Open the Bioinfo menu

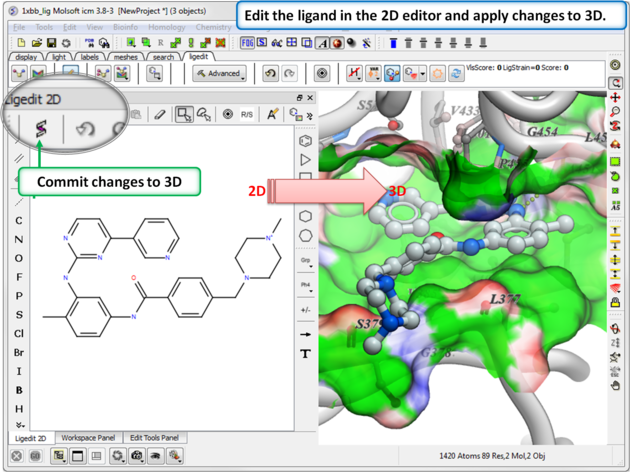(125, 27)
